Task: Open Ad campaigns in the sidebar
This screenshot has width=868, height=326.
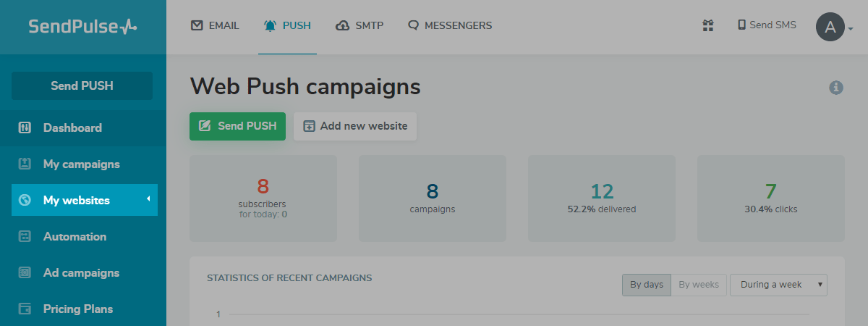Action: tap(83, 272)
